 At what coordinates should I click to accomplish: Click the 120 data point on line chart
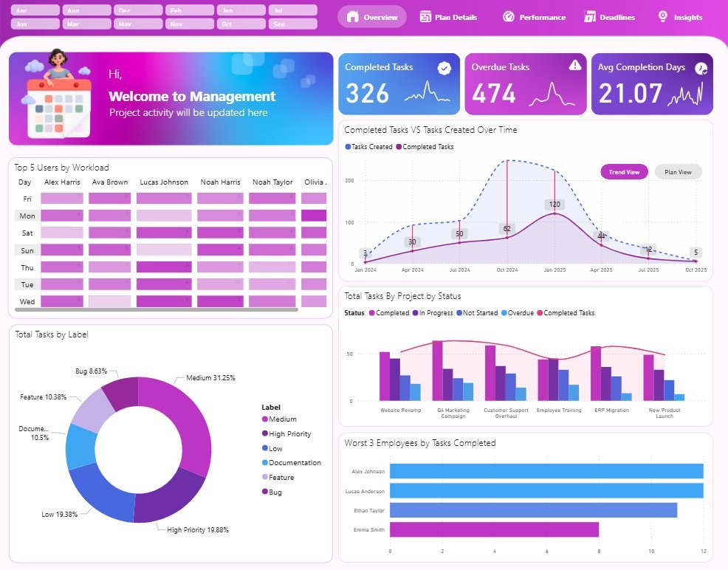click(x=554, y=213)
